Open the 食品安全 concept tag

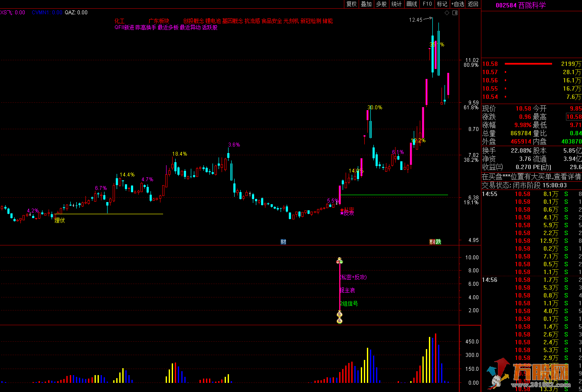272,21
